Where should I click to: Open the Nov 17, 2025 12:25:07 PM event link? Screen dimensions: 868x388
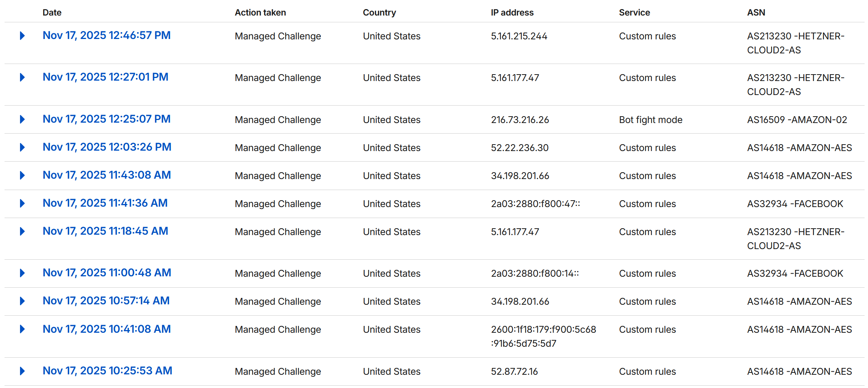[106, 119]
